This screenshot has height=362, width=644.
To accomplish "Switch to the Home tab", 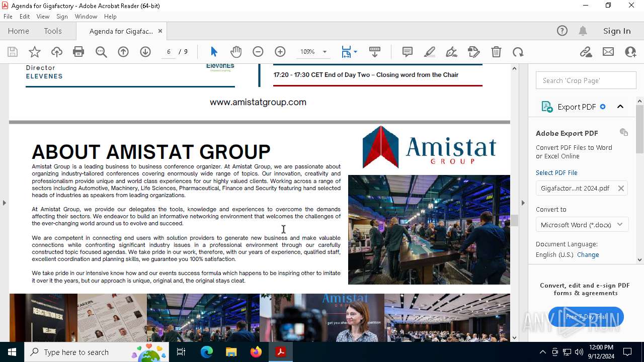I will (x=19, y=31).
